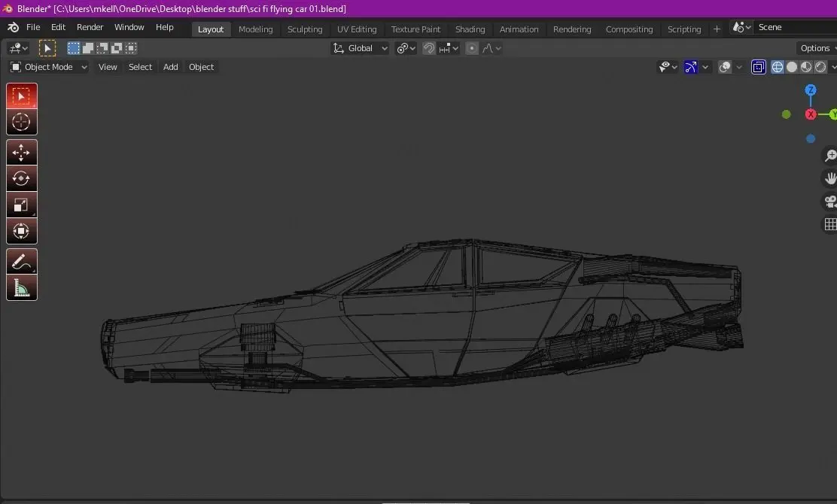Click the wireframe flying car model

tap(422, 316)
